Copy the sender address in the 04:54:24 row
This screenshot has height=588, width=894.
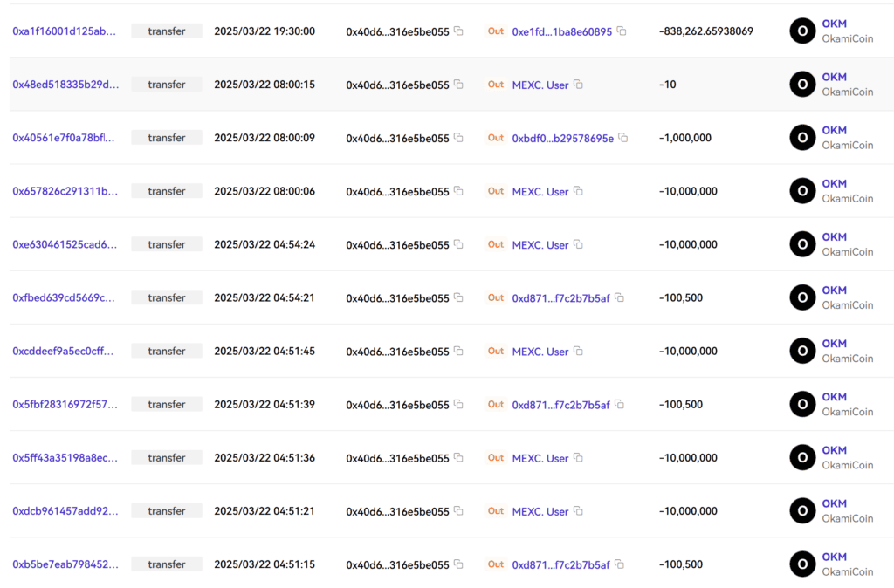pyautogui.click(x=458, y=244)
